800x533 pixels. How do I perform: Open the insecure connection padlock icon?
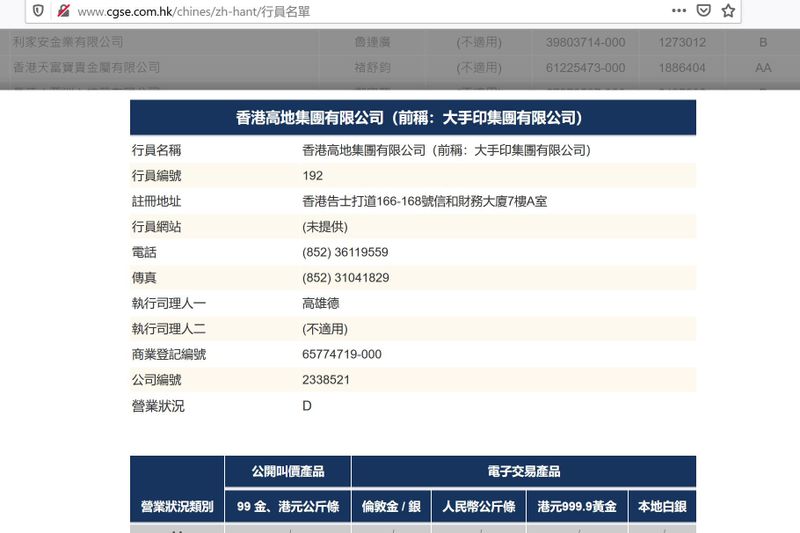[x=63, y=11]
